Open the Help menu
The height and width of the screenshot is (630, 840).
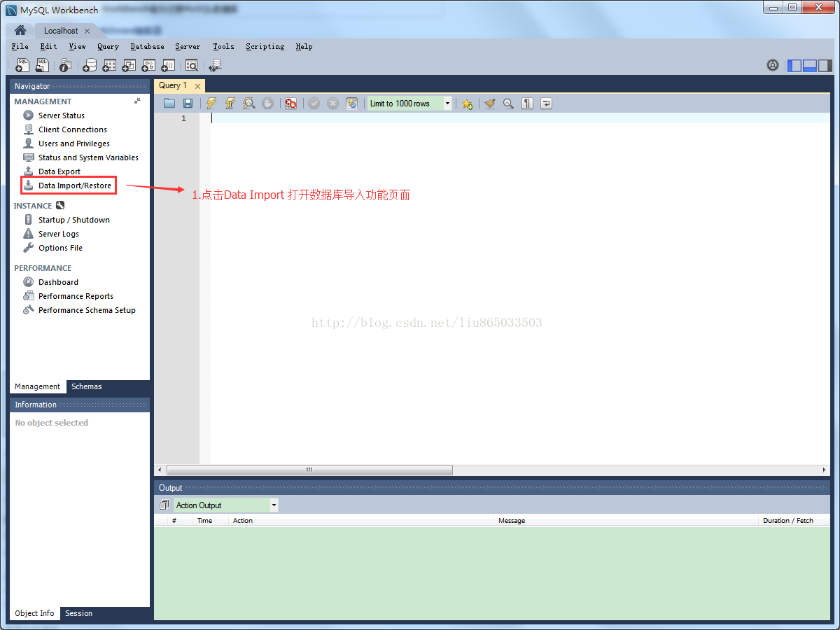(304, 46)
